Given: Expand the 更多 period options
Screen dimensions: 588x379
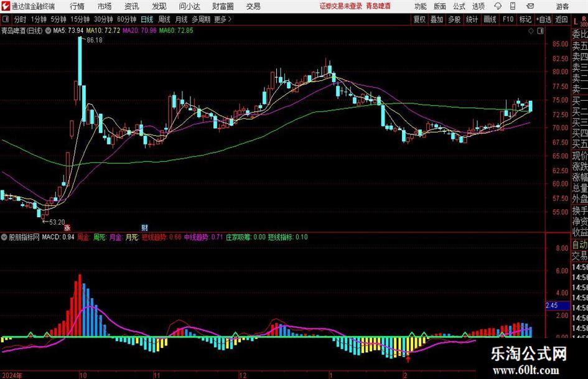Looking at the screenshot, I should point(223,19).
